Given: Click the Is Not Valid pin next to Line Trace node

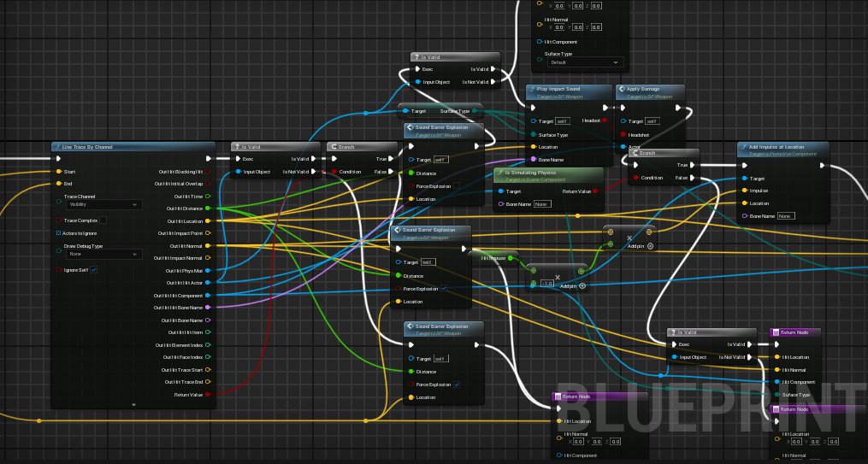Looking at the screenshot, I should tap(313, 172).
